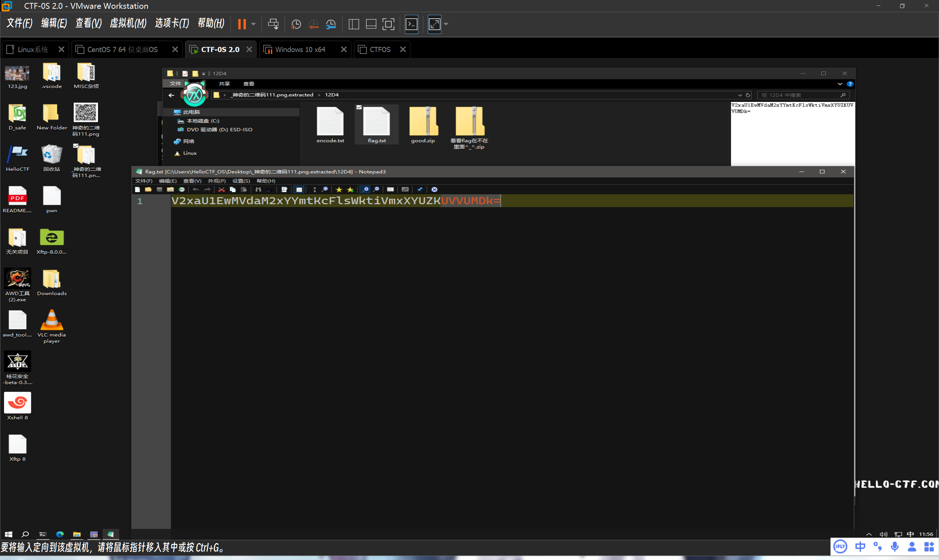The height and width of the screenshot is (560, 939).
Task: Open the dropdown next to Pause button
Action: pos(253,24)
